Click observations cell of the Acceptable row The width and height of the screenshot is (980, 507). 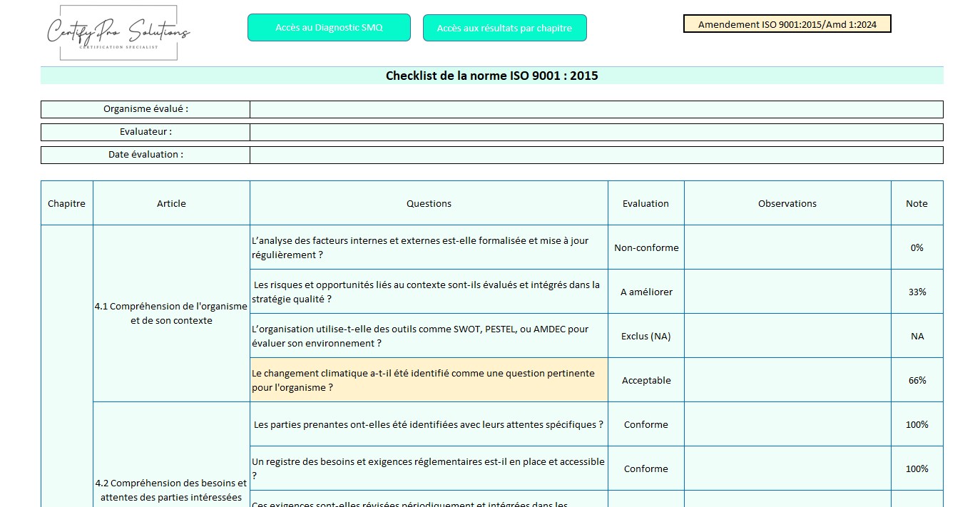(787, 380)
